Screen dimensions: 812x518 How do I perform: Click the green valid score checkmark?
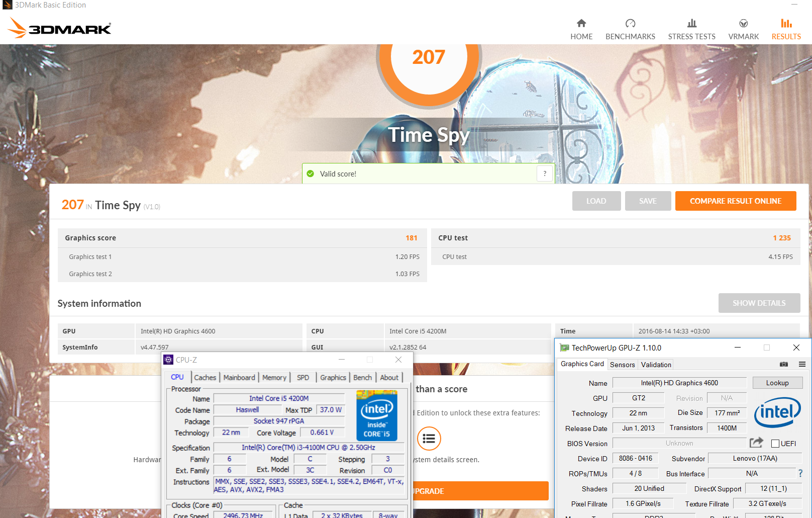click(311, 174)
